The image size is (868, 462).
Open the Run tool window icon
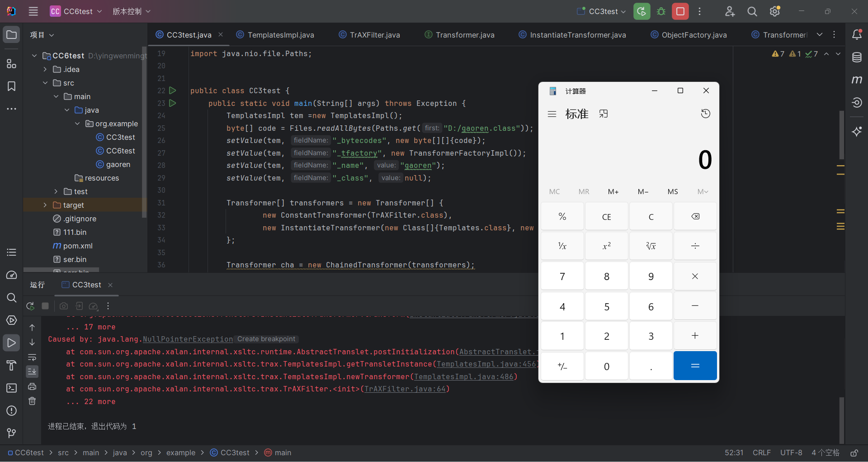point(12,343)
